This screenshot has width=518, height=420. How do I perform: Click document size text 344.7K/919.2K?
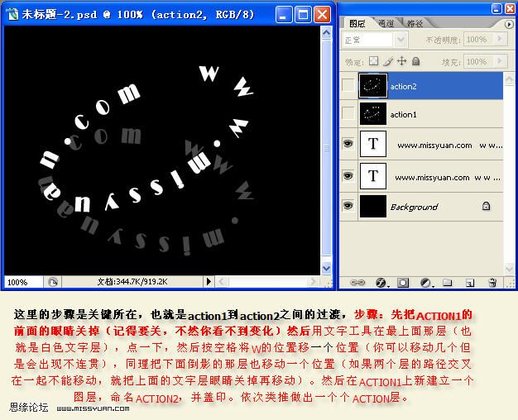click(132, 282)
